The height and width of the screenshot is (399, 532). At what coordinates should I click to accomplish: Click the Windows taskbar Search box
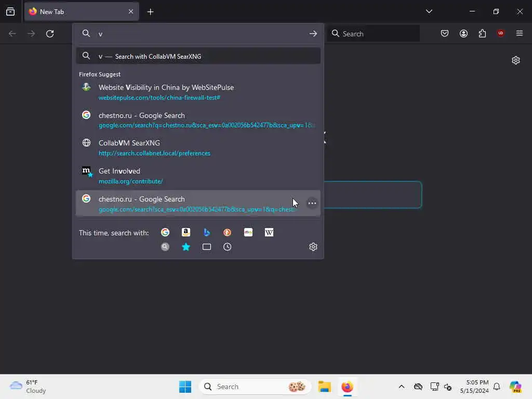pyautogui.click(x=255, y=387)
